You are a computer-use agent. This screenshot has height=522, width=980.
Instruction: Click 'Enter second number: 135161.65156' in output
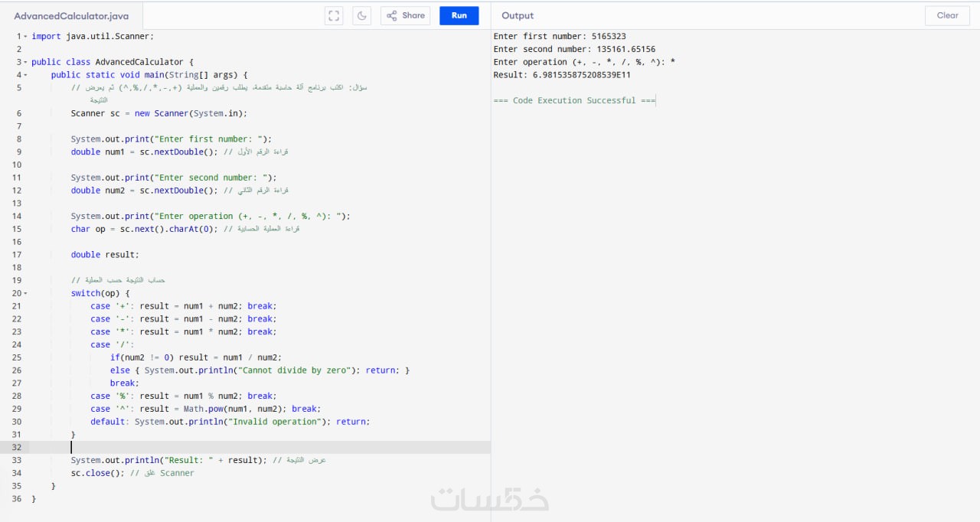point(574,49)
